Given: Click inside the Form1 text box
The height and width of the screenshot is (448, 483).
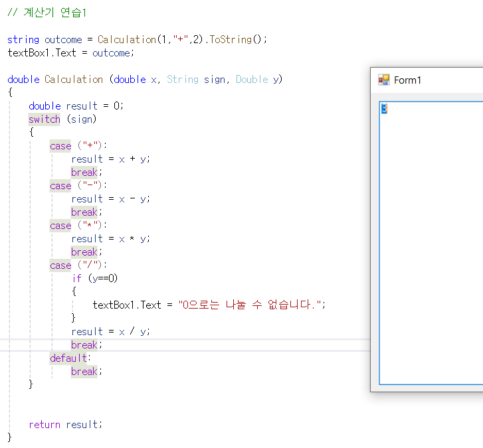Looking at the screenshot, I should coord(431,243).
